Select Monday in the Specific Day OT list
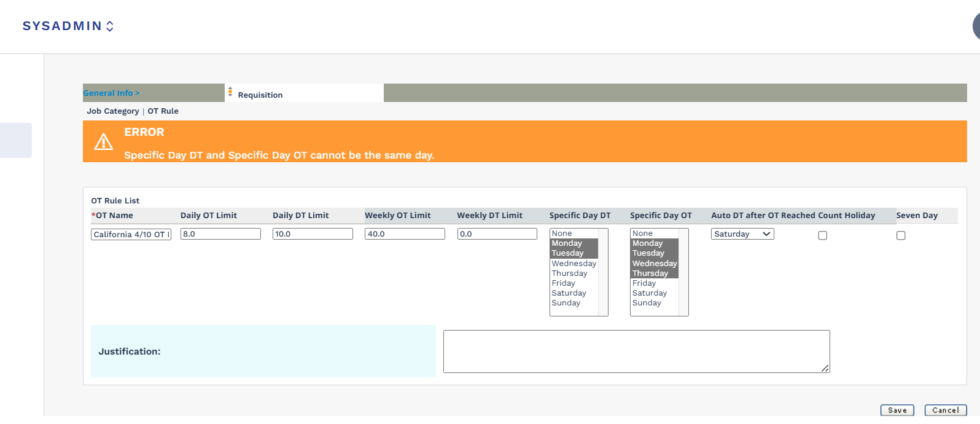Image resolution: width=980 pixels, height=424 pixels. coord(655,243)
